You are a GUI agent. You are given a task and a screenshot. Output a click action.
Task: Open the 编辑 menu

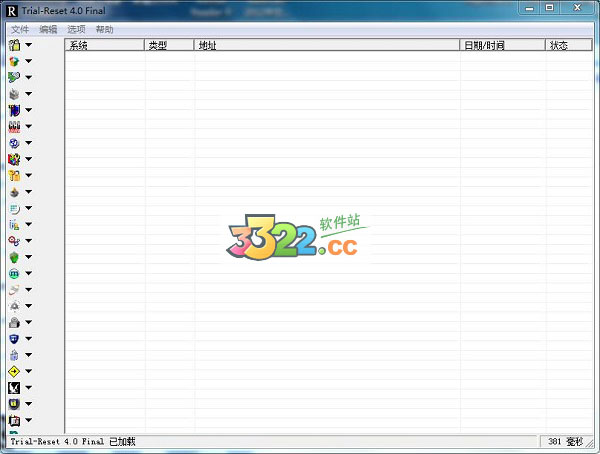coord(48,29)
